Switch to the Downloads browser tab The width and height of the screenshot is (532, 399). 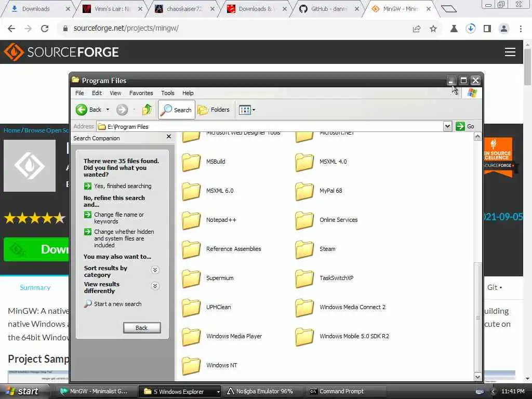pos(38,9)
